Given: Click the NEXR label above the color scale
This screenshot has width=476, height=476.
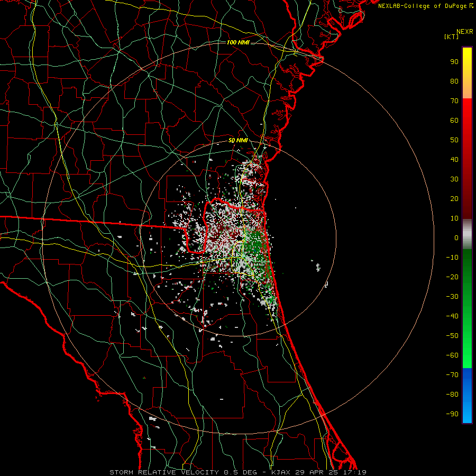Looking at the screenshot, I should tap(465, 32).
